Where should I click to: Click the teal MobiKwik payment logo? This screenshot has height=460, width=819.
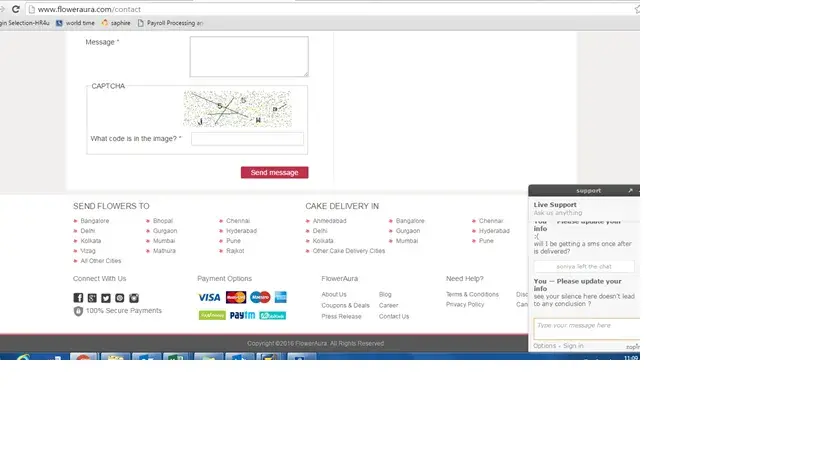pyautogui.click(x=273, y=315)
